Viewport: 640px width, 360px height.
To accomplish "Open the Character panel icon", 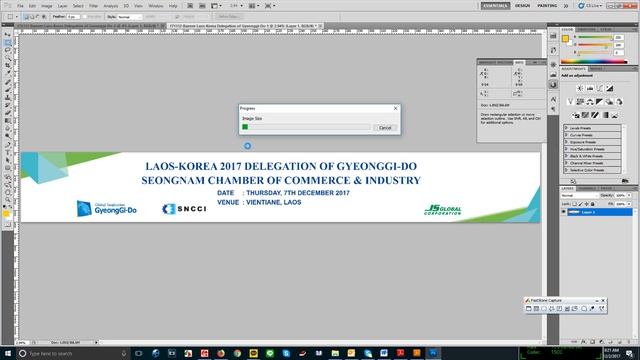I will pyautogui.click(x=553, y=99).
